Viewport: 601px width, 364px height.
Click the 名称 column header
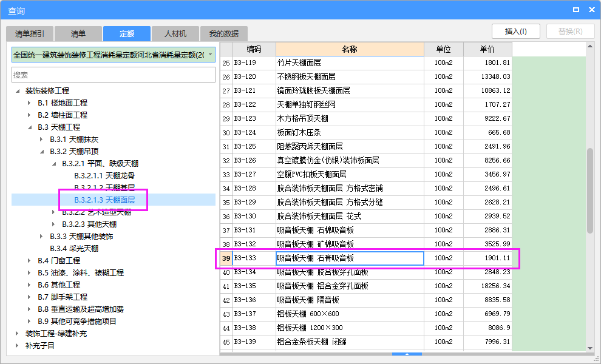click(x=350, y=49)
